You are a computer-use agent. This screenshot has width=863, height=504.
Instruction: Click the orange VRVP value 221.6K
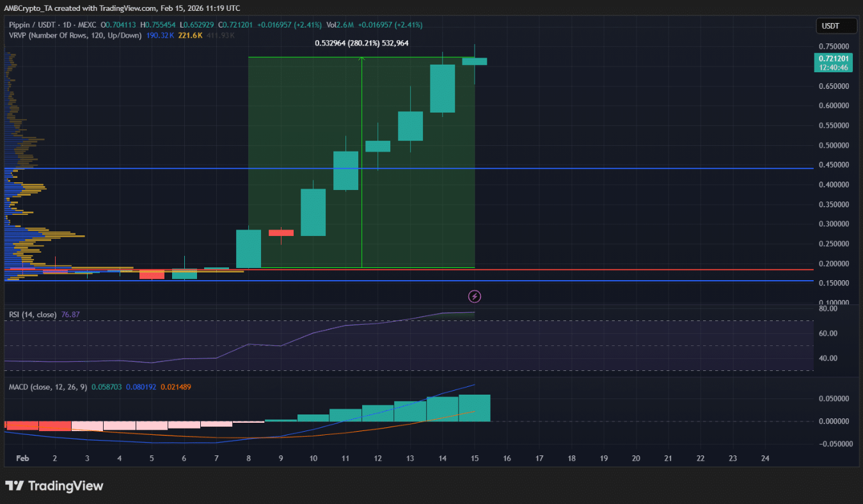190,35
